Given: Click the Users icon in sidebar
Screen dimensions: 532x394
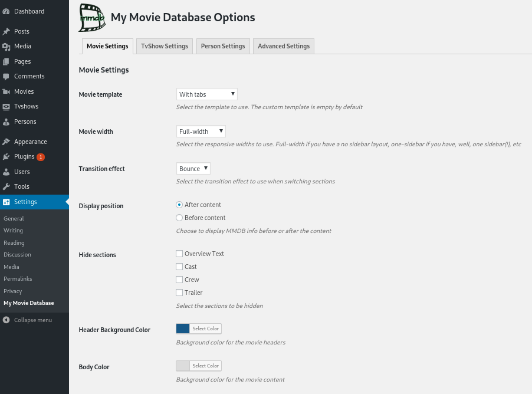Looking at the screenshot, I should click(x=6, y=172).
